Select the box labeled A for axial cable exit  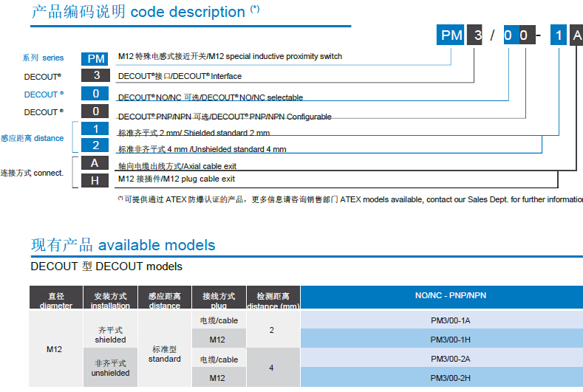click(x=95, y=164)
